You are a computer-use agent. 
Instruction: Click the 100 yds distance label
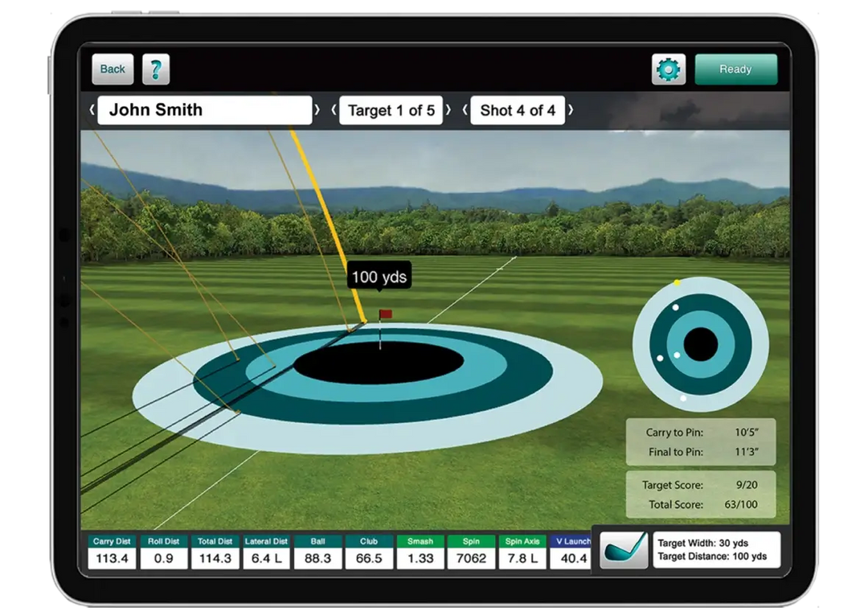tap(379, 277)
